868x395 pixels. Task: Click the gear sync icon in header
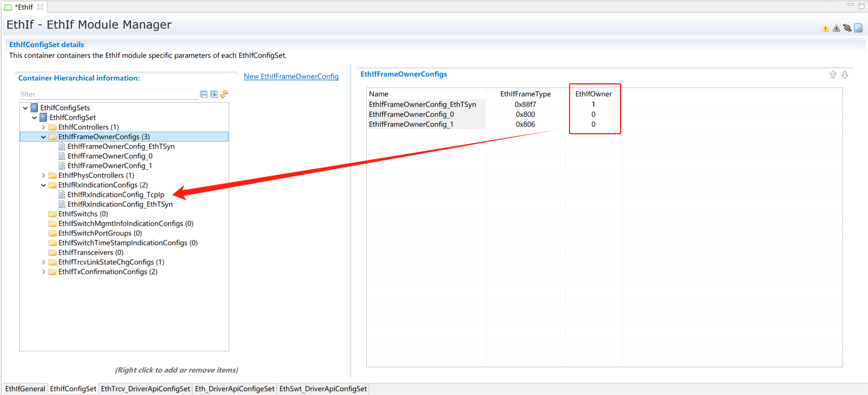tap(847, 28)
